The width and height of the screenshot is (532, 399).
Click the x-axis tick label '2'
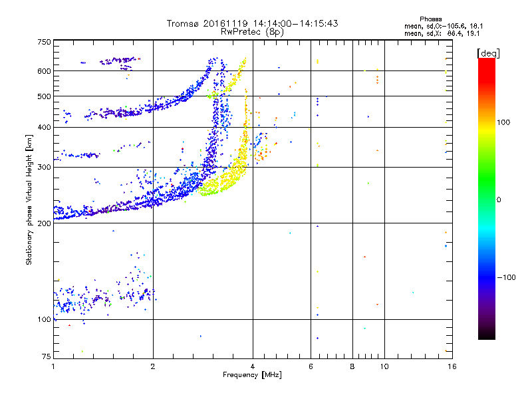point(153,366)
